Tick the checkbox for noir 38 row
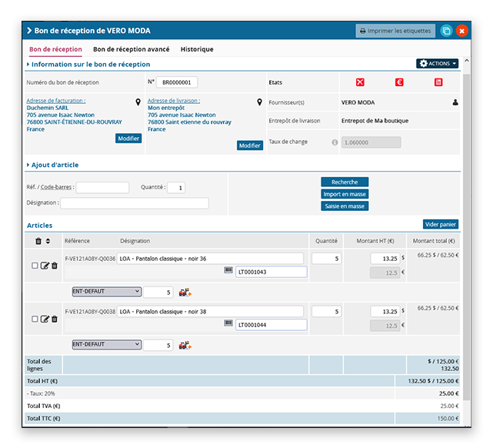 35,319
